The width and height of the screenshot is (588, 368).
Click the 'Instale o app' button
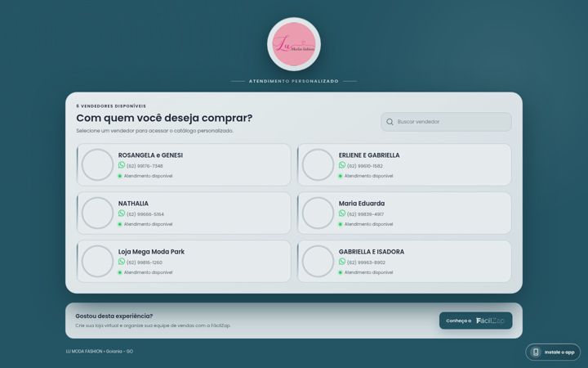coord(553,352)
